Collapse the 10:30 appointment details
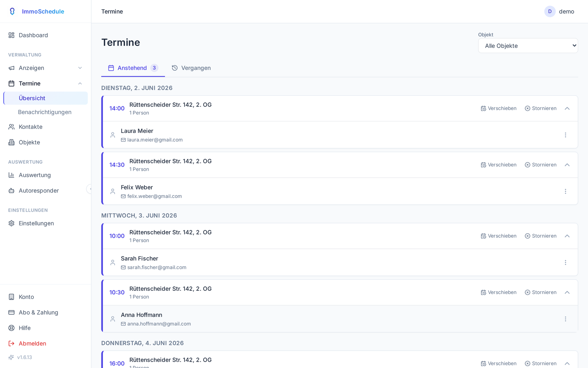The width and height of the screenshot is (588, 368). (567, 293)
